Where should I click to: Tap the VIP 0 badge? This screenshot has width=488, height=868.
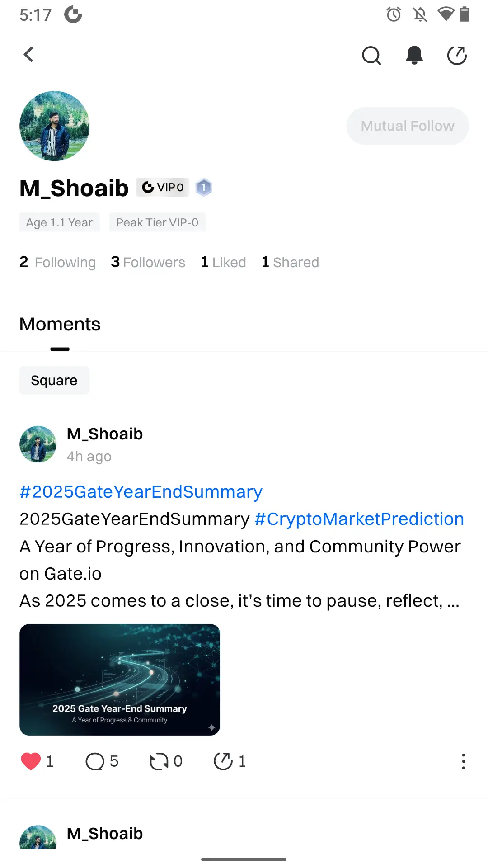pyautogui.click(x=163, y=187)
